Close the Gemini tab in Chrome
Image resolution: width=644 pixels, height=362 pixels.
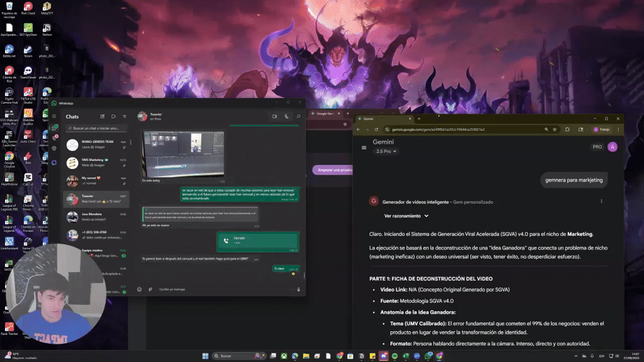pos(409,119)
